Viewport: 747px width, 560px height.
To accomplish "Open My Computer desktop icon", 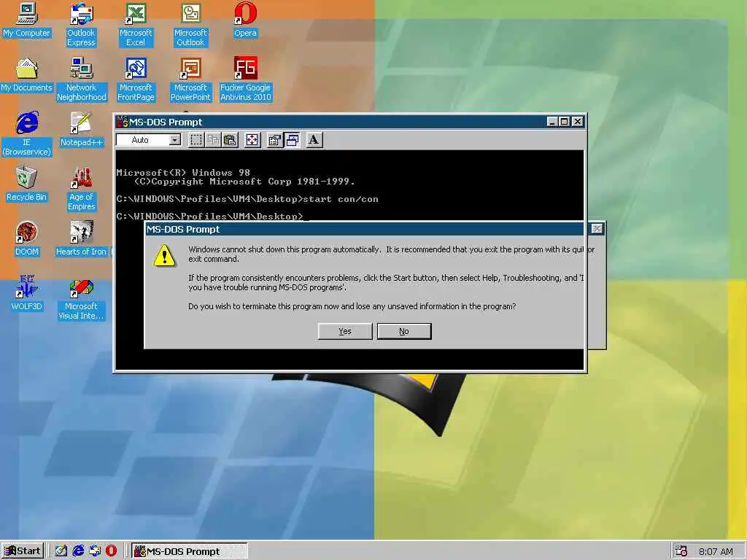I will pos(26,20).
